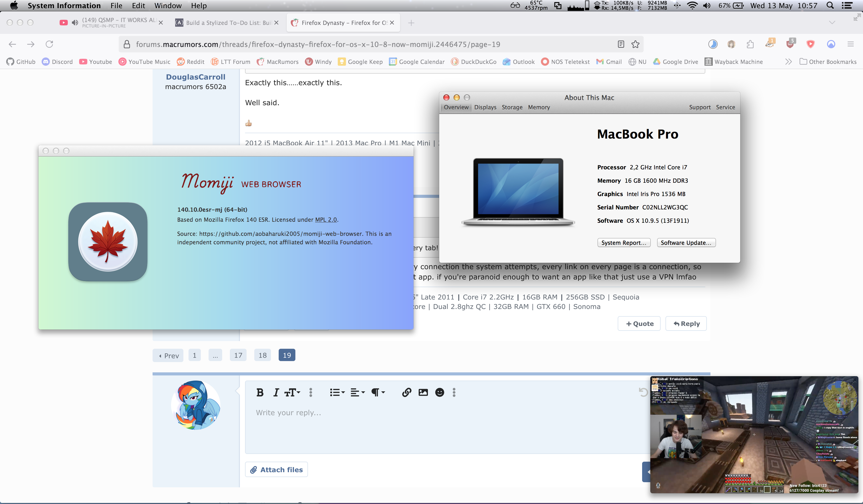Open the Reddit bookmark
This screenshot has width=863, height=504.
[x=190, y=62]
